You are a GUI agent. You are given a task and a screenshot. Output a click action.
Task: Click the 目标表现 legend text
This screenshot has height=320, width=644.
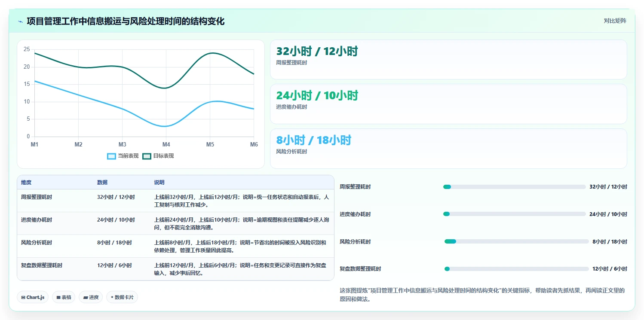[163, 156]
